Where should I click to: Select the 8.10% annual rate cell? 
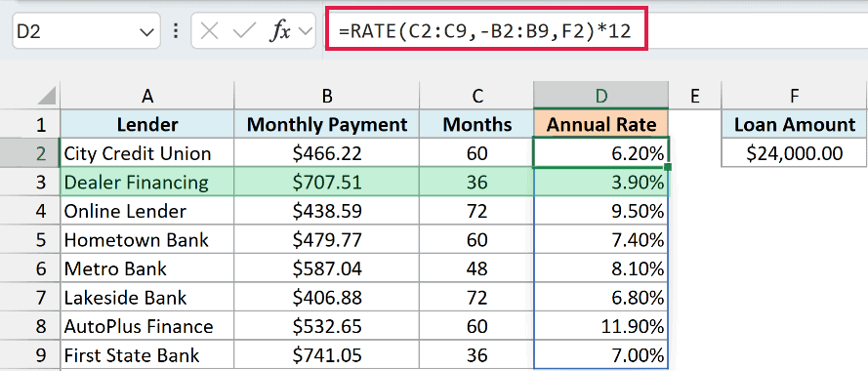601,268
